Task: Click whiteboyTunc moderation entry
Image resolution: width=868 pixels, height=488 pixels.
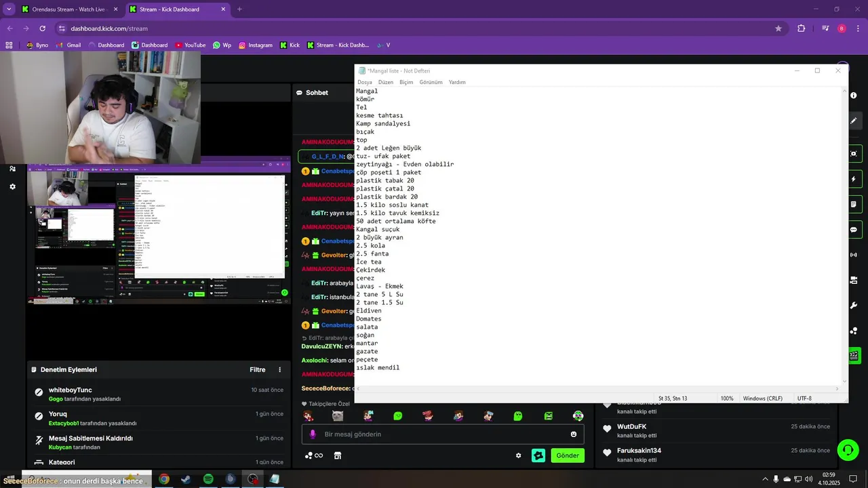Action: [x=159, y=394]
